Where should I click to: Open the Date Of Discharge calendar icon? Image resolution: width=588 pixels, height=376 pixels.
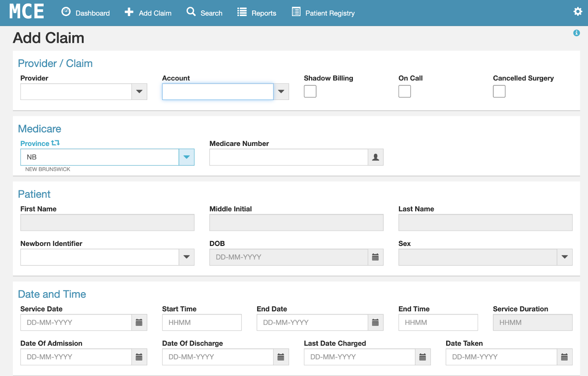point(281,357)
